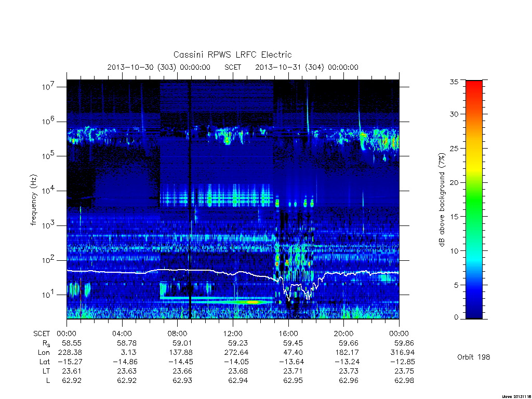Click the 'dB above background (7%)' label

pyautogui.click(x=442, y=199)
